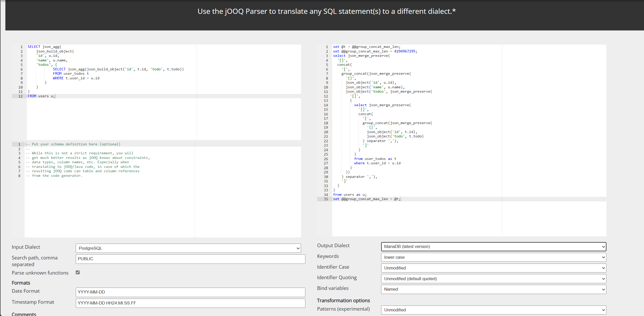Click the value 4294967295 in the output editor
This screenshot has height=316, width=644.
(x=405, y=51)
